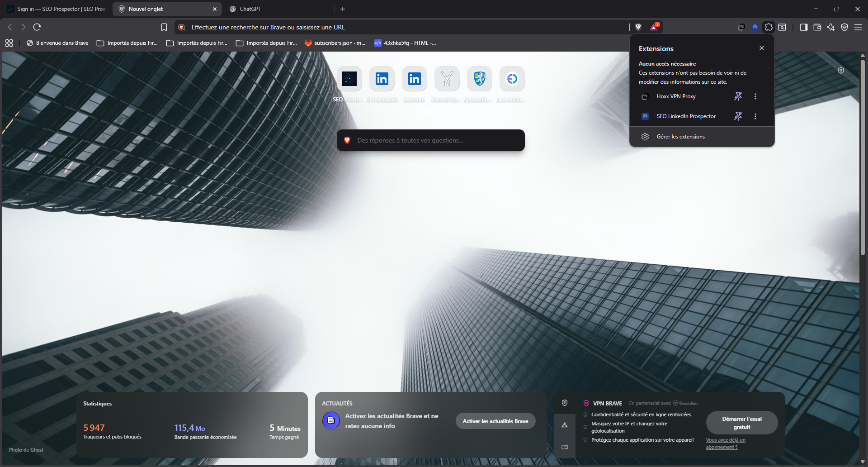Open the Brave hamburger main menu

[x=858, y=27]
